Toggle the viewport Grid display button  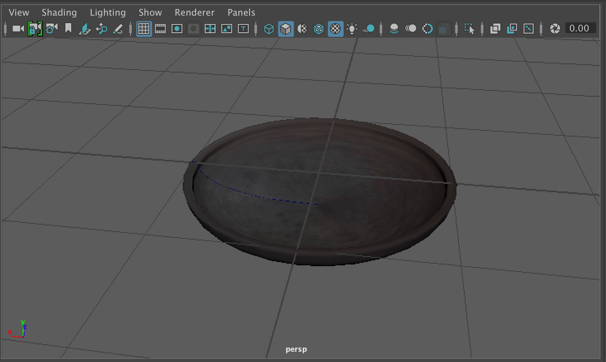coord(143,29)
